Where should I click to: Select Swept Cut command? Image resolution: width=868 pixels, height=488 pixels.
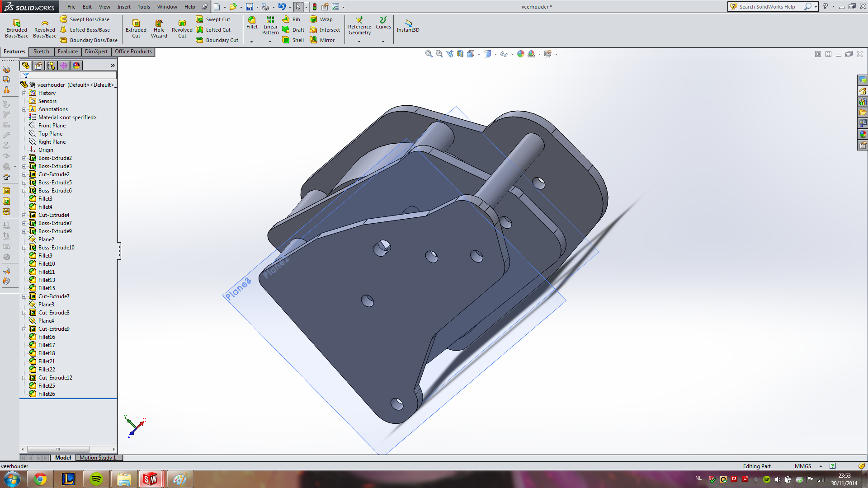click(x=213, y=19)
